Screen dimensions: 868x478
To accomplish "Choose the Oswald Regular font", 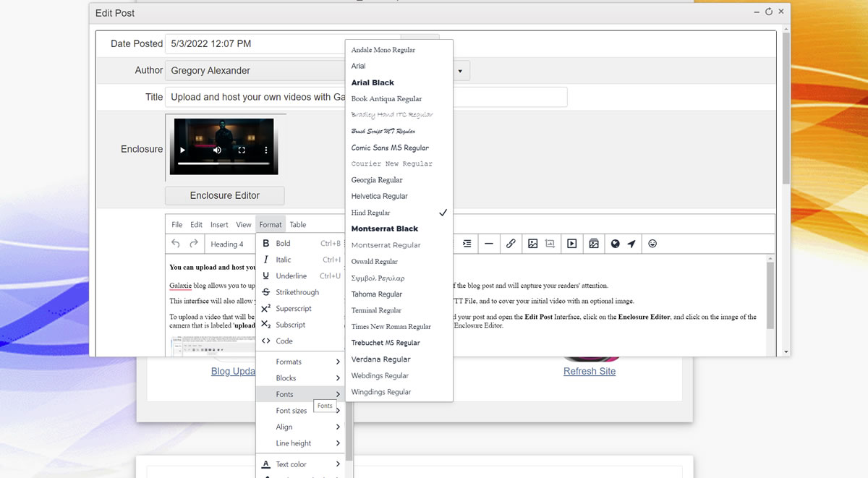I will 399,262.
